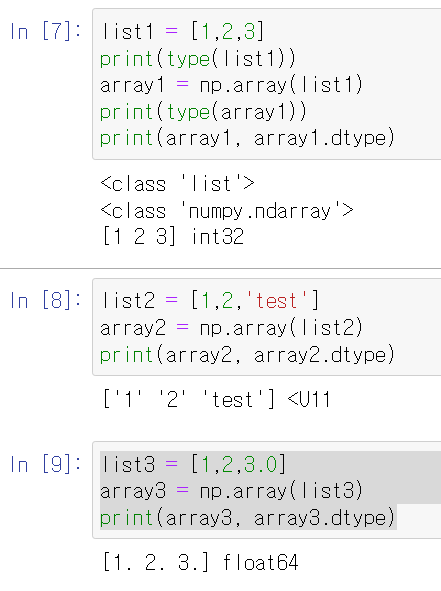Image resolution: width=441 pixels, height=591 pixels.
Task: Click the [1. 2. 3.] float64 output
Action: 201,562
